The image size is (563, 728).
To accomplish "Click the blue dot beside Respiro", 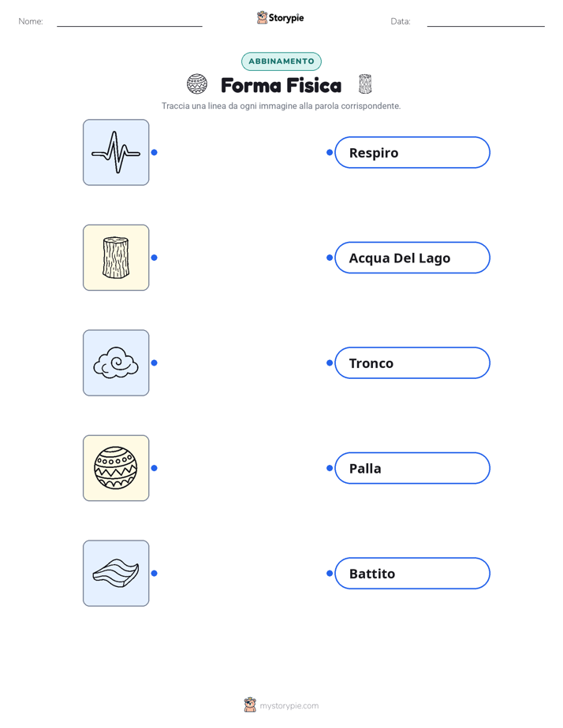I will point(330,152).
